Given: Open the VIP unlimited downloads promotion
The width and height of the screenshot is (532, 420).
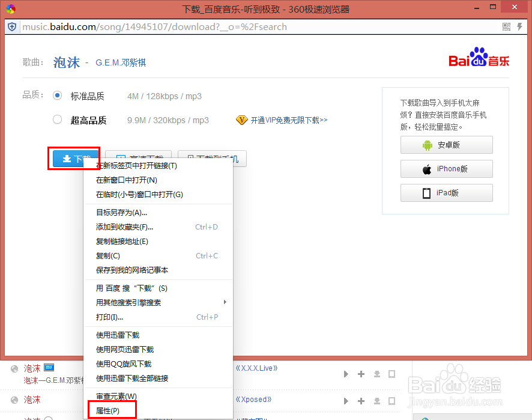Looking at the screenshot, I should click(288, 120).
